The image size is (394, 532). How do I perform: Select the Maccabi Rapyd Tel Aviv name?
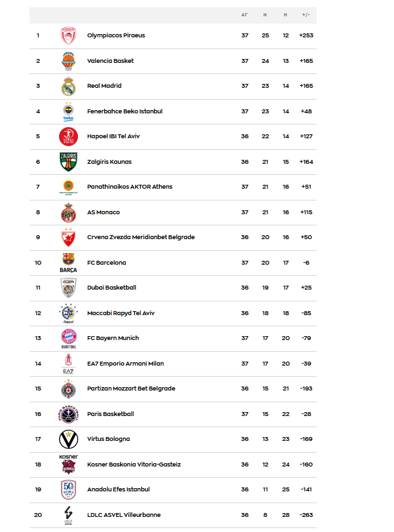pos(122,313)
